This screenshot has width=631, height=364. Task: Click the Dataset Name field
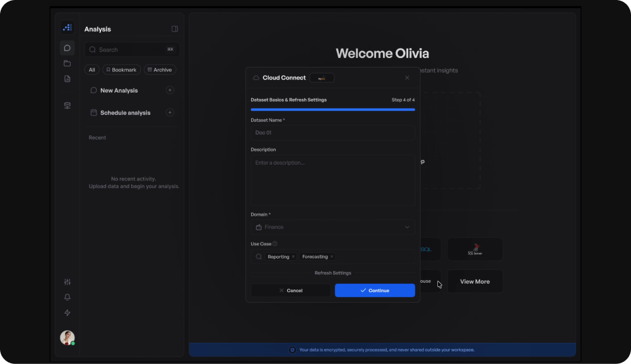pyautogui.click(x=333, y=132)
